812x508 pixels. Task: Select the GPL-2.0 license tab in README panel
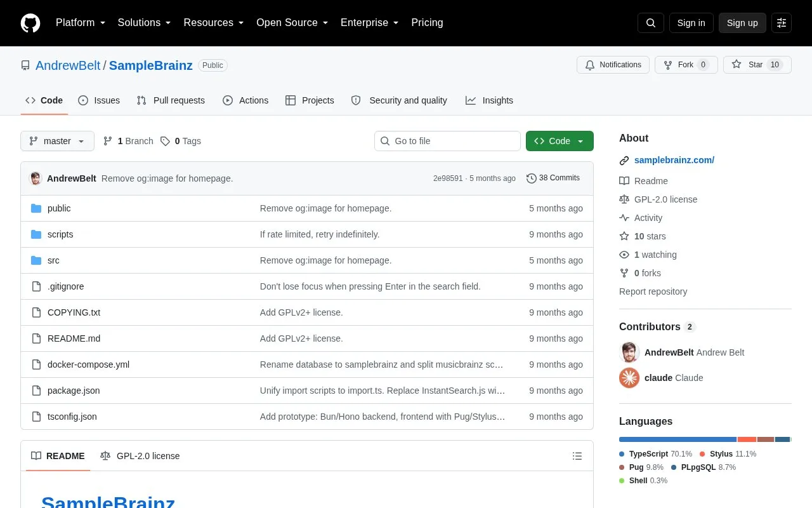[x=140, y=456]
